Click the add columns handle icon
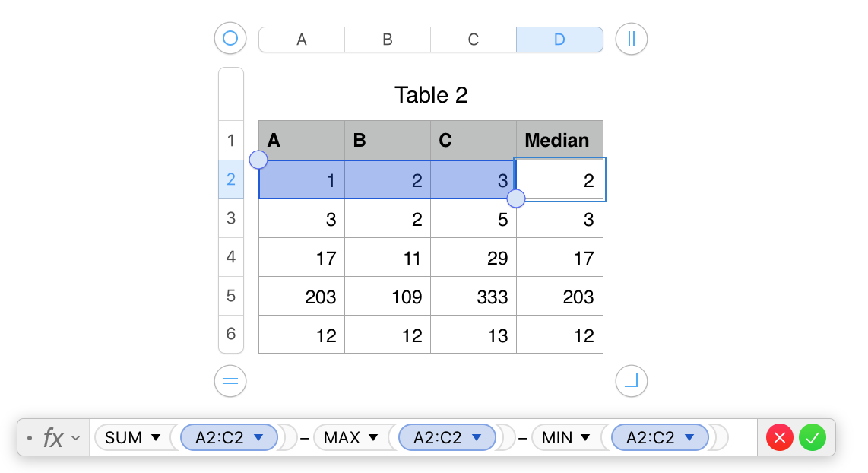Image resolution: width=868 pixels, height=473 pixels. coord(631,39)
